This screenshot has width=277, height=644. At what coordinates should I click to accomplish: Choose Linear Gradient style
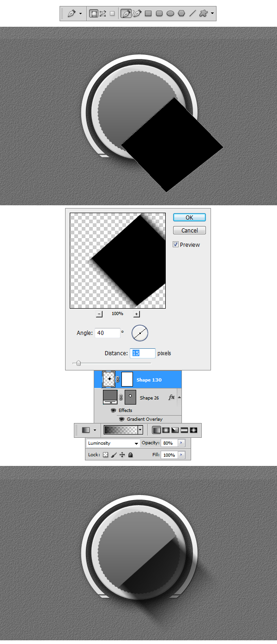(x=157, y=430)
